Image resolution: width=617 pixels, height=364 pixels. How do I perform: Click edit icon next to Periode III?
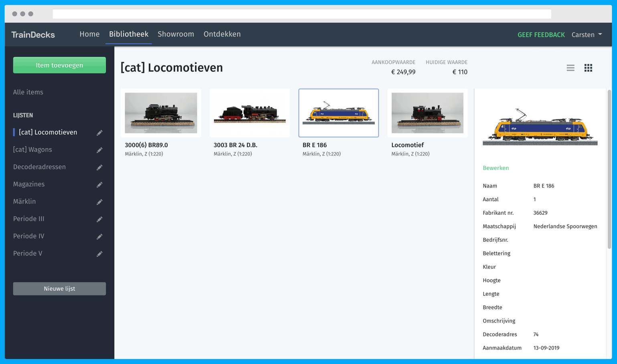99,219
